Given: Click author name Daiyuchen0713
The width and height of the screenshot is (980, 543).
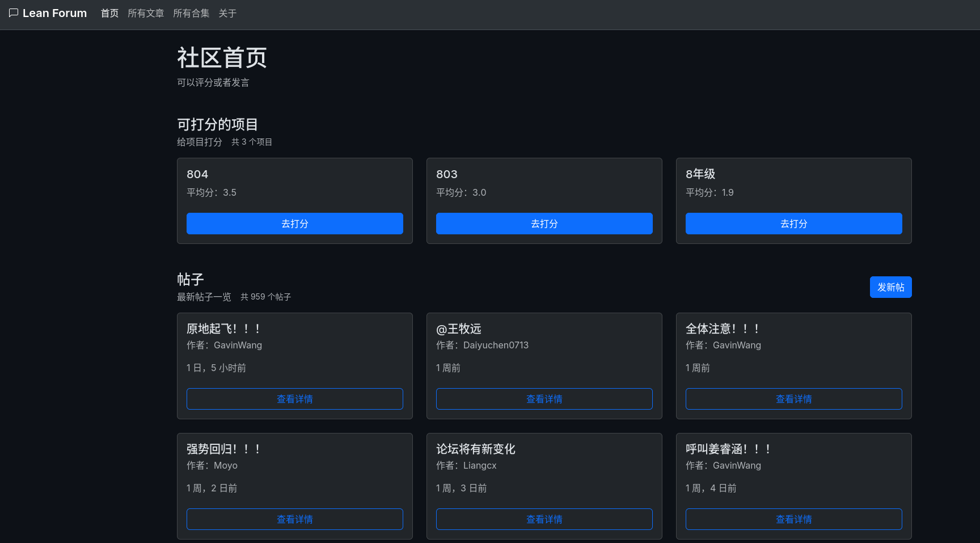Looking at the screenshot, I should point(496,345).
